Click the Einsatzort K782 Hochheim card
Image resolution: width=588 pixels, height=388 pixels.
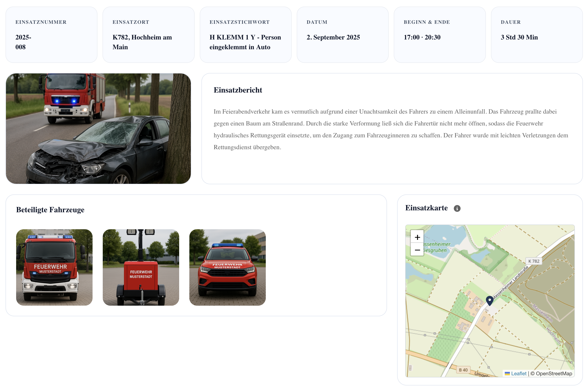click(148, 35)
